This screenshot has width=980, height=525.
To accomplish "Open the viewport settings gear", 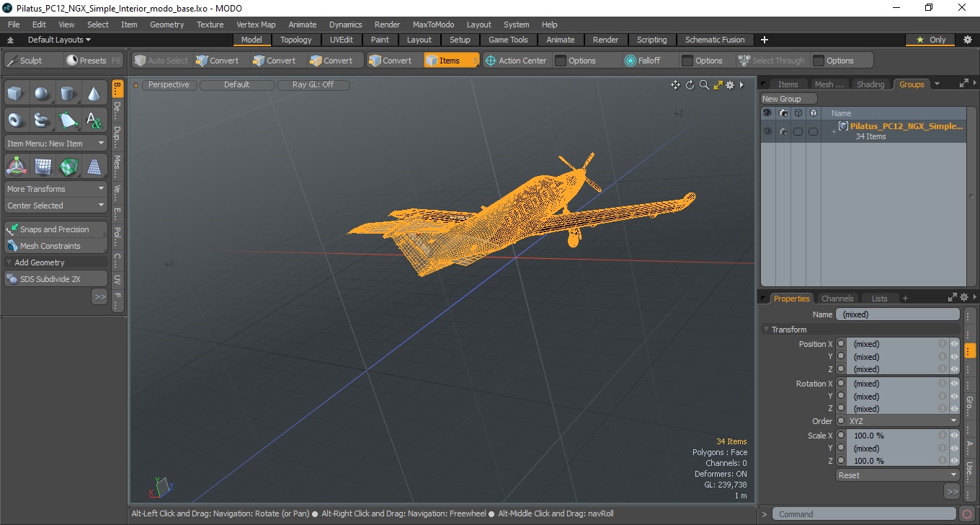I will tap(730, 85).
